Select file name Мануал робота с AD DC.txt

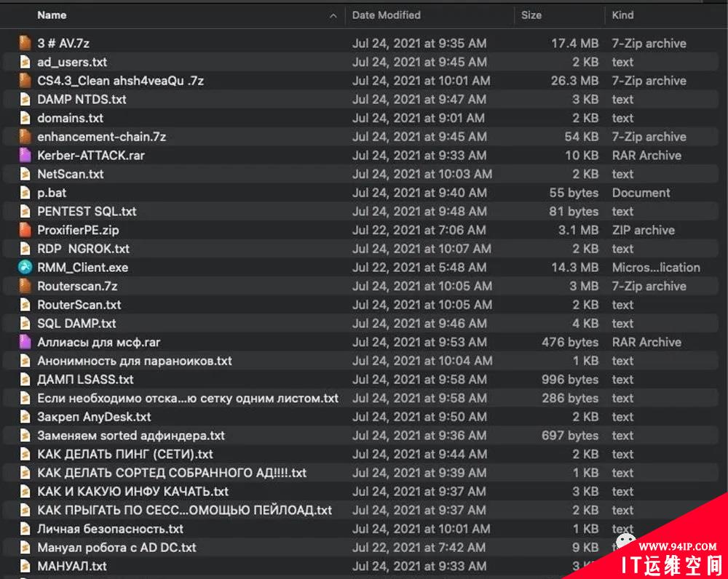click(117, 548)
